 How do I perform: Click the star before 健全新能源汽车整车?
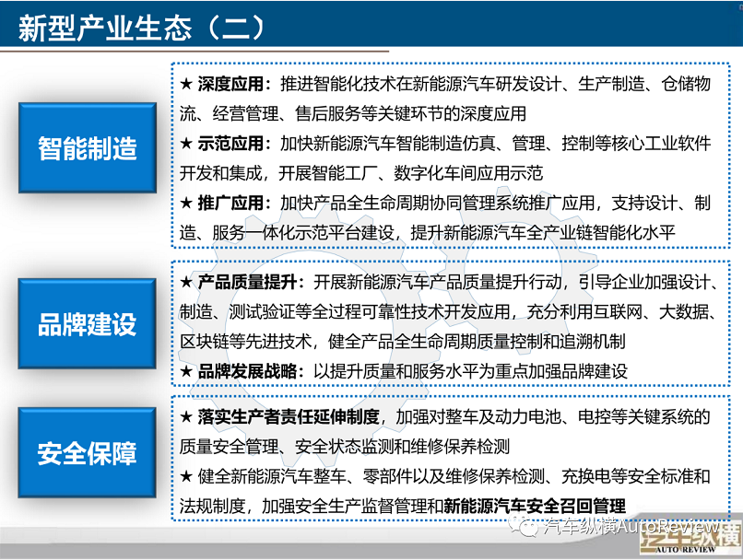pyautogui.click(x=186, y=476)
